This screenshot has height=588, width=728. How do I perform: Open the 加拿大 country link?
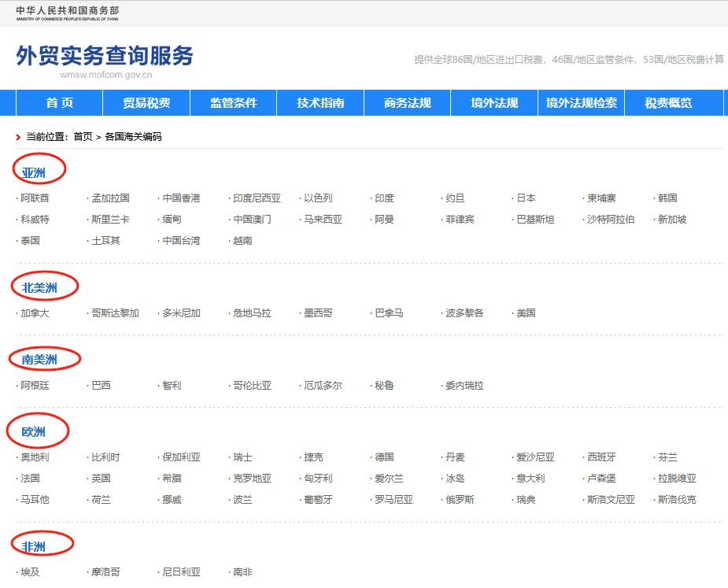click(35, 313)
